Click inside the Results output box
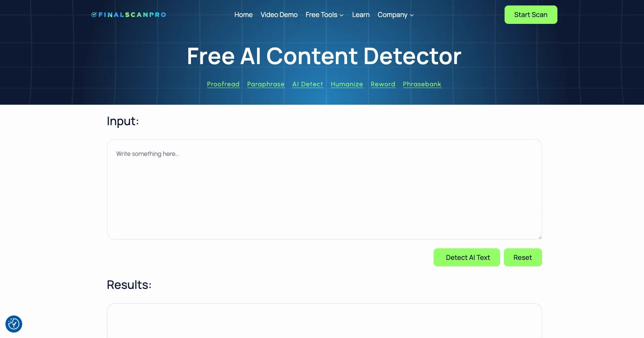Screen dimensions: 644x338 click(x=325, y=321)
